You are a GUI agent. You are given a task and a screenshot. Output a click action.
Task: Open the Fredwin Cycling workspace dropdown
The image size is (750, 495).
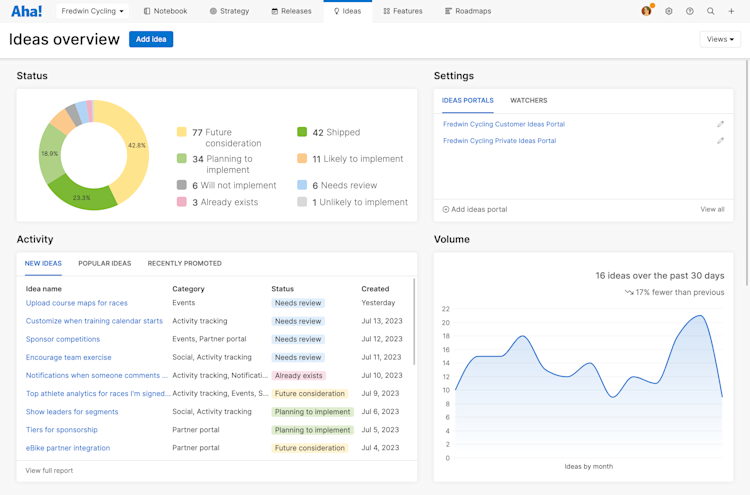pyautogui.click(x=92, y=11)
